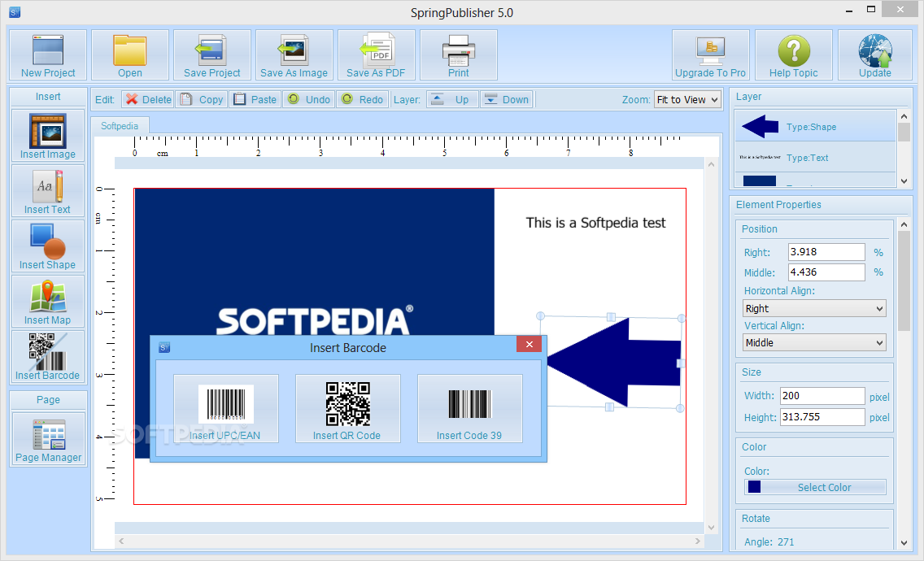This screenshot has height=561, width=924.
Task: Click the SpringPublisher app icon in title bar
Action: [x=15, y=11]
